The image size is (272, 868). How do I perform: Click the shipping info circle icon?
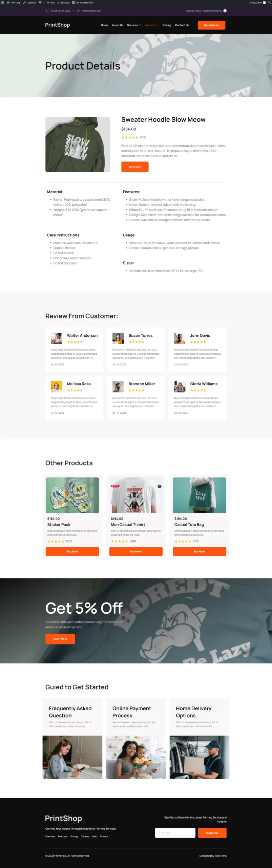tap(225, 11)
